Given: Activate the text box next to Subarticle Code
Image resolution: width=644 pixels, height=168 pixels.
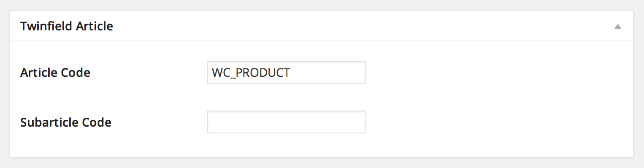Looking at the screenshot, I should click(287, 122).
